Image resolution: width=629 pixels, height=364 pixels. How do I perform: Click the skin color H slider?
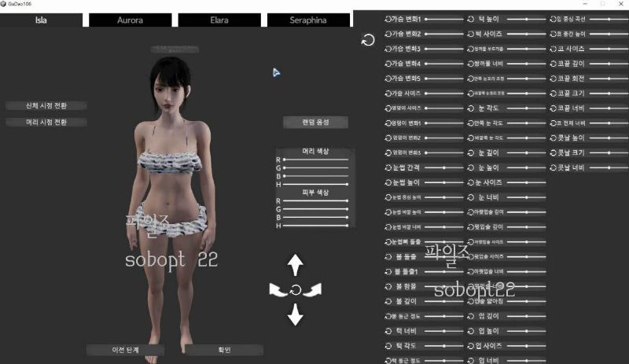click(x=316, y=226)
